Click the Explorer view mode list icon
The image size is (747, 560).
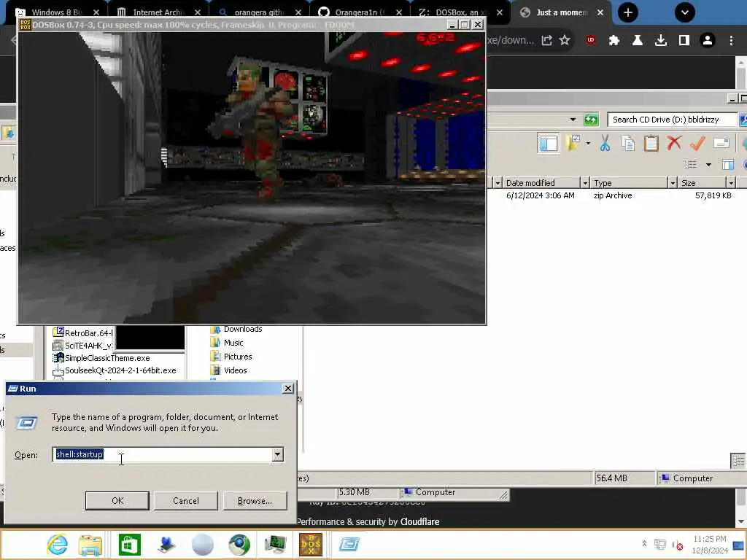[690, 164]
